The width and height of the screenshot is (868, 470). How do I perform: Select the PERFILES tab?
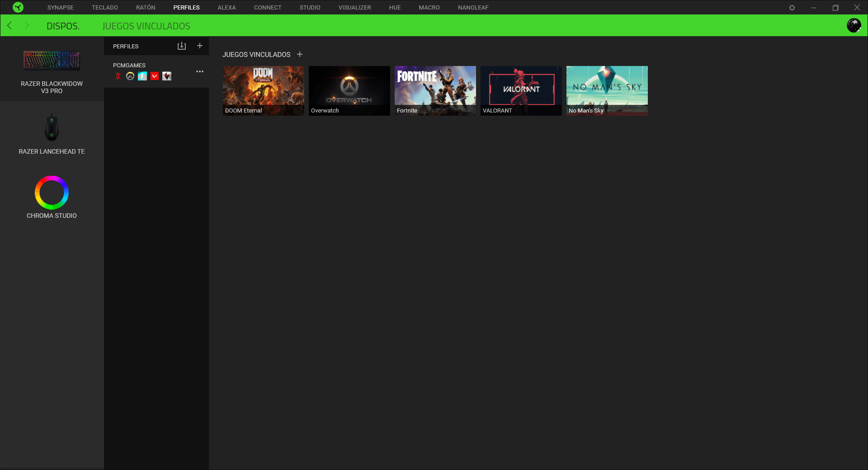[186, 8]
